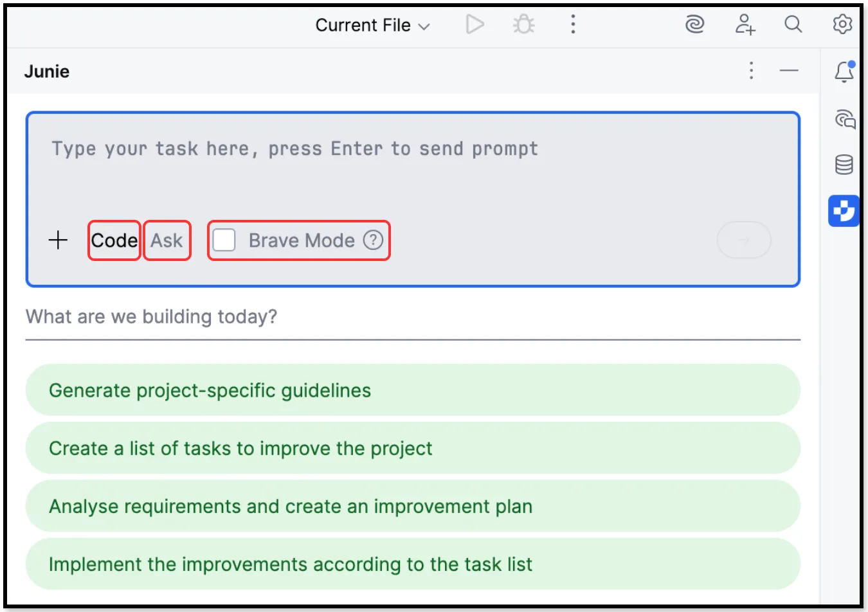
Task: Open Search everywhere
Action: [x=793, y=24]
